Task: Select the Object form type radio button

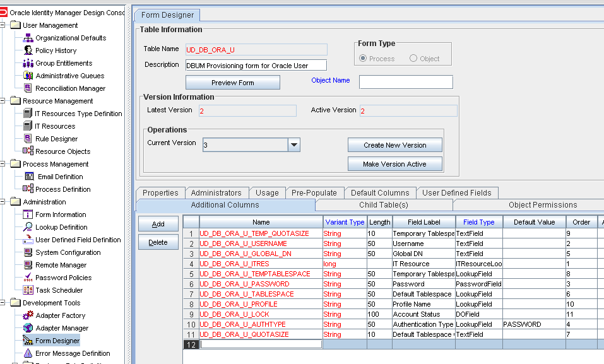Action: [413, 58]
